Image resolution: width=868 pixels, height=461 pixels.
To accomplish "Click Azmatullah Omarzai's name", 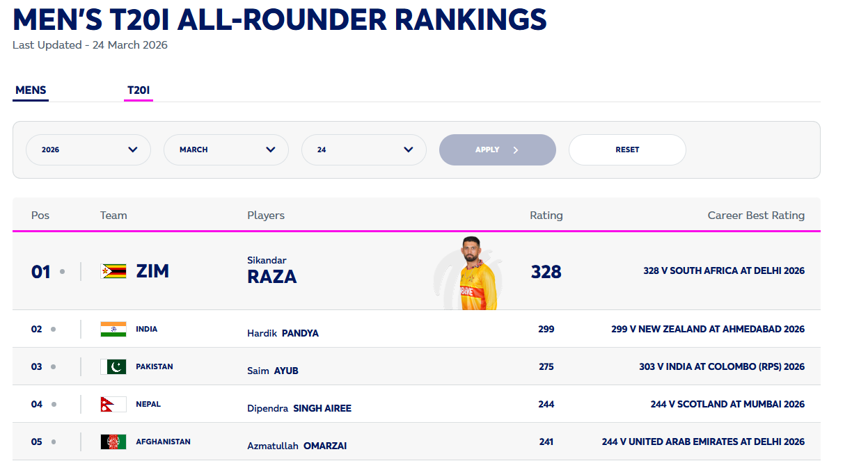I will 297,446.
